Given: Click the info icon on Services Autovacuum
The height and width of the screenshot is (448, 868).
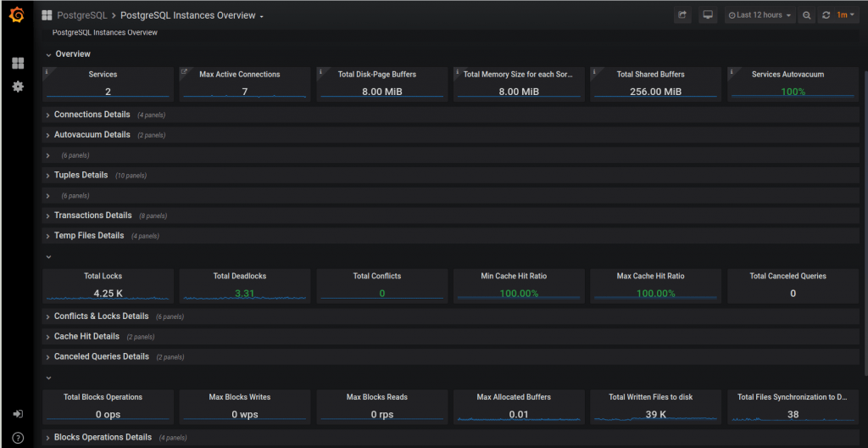Looking at the screenshot, I should coord(732,71).
